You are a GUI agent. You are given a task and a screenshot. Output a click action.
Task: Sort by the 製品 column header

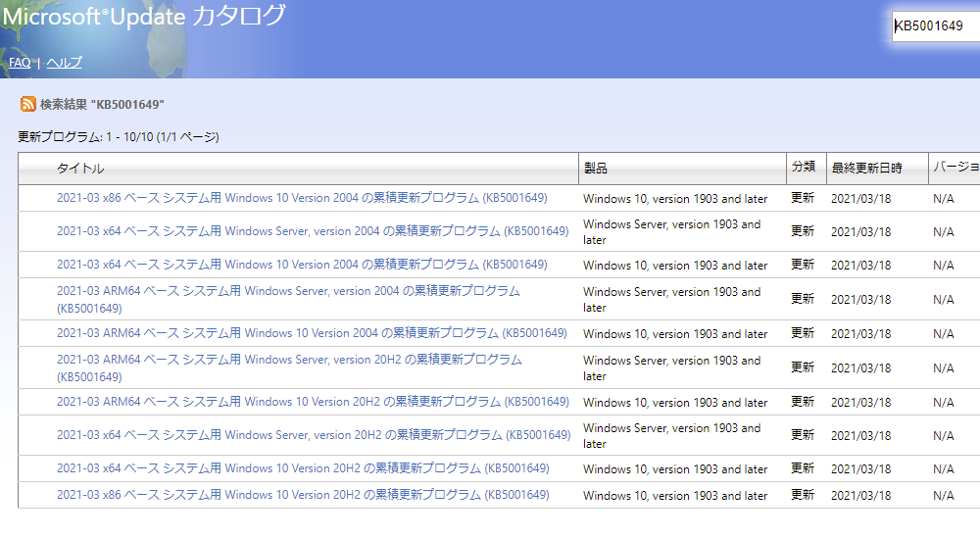coord(595,169)
